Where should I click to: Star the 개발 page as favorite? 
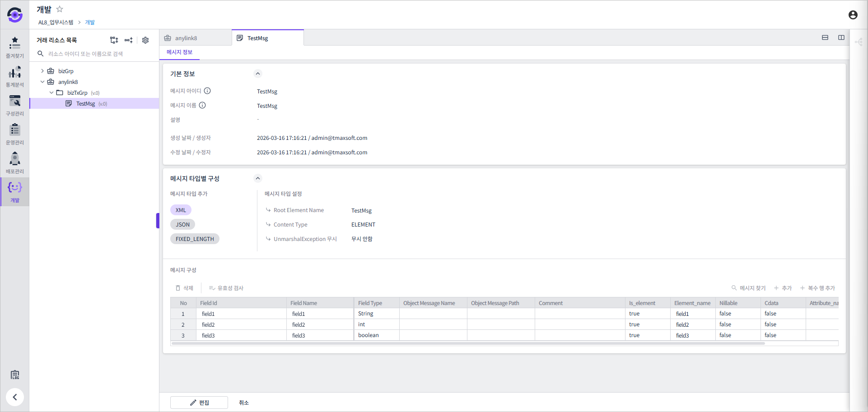(x=60, y=9)
